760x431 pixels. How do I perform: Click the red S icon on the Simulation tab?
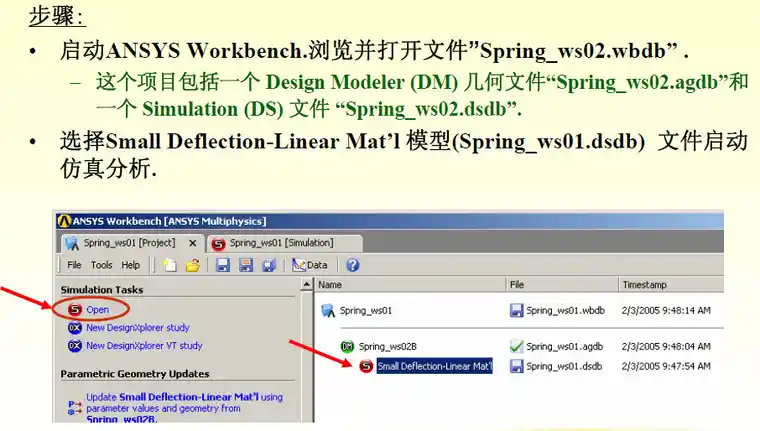219,244
